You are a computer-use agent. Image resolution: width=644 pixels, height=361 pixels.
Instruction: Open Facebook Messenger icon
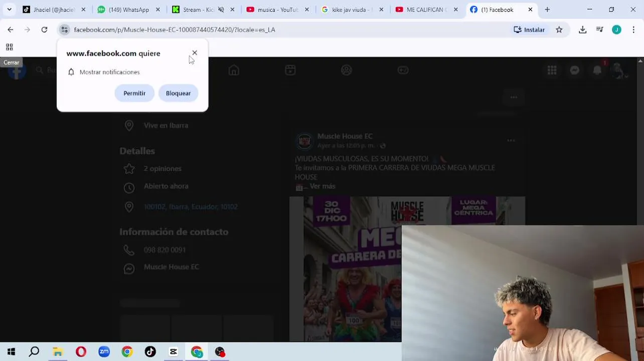pyautogui.click(x=574, y=71)
